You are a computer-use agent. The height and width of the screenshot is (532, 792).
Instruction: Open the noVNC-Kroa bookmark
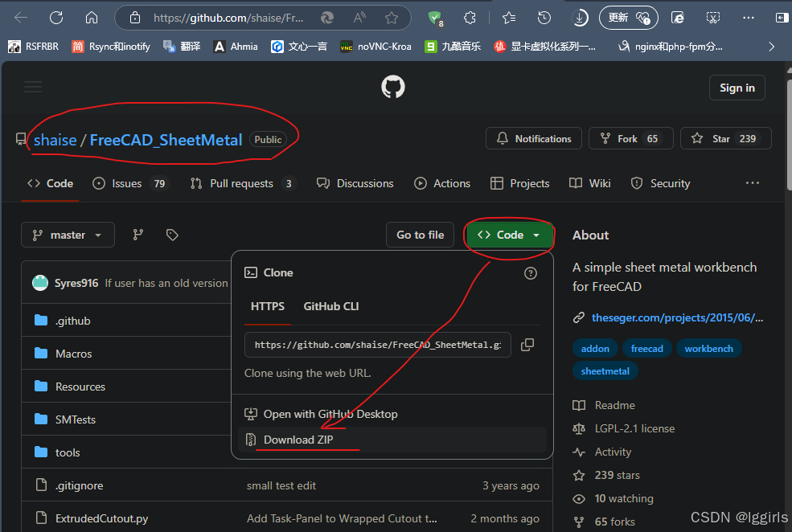click(x=375, y=47)
